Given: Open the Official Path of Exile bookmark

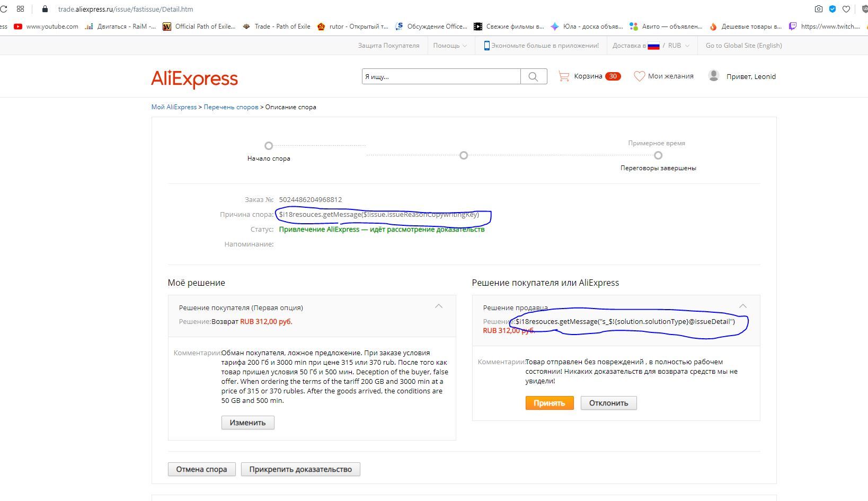Looking at the screenshot, I should [x=199, y=27].
